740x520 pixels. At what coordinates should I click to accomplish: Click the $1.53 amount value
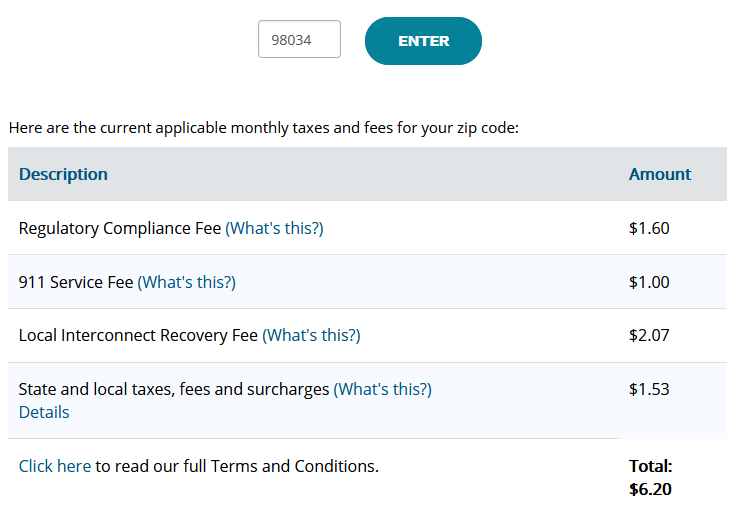[649, 389]
